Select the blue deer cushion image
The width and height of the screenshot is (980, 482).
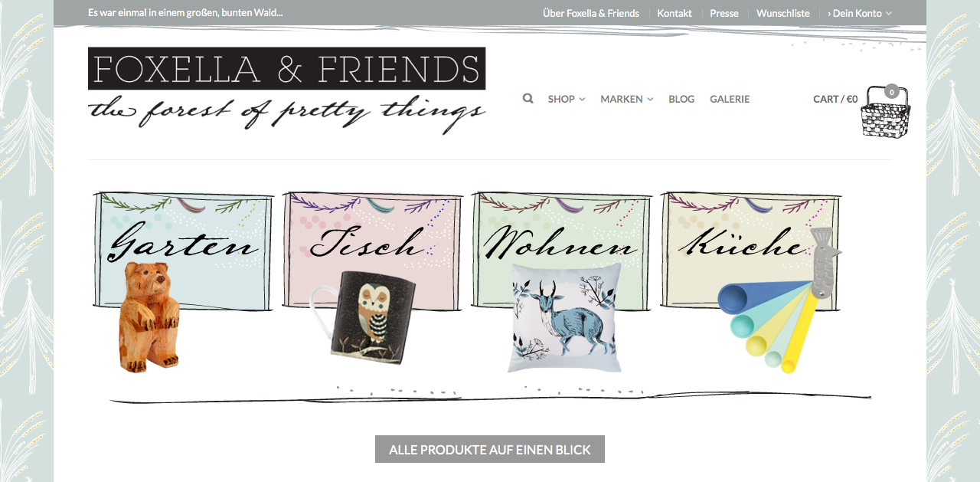[565, 317]
